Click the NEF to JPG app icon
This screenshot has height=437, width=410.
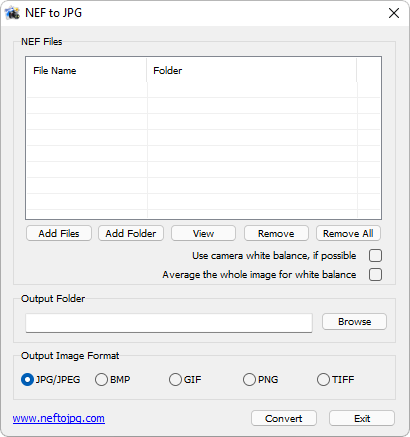[12, 13]
